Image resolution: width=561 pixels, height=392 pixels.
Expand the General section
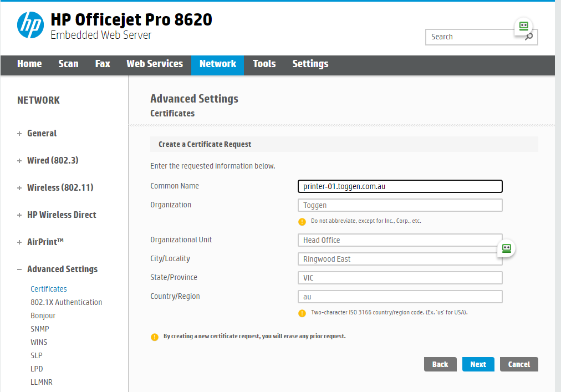tap(19, 134)
